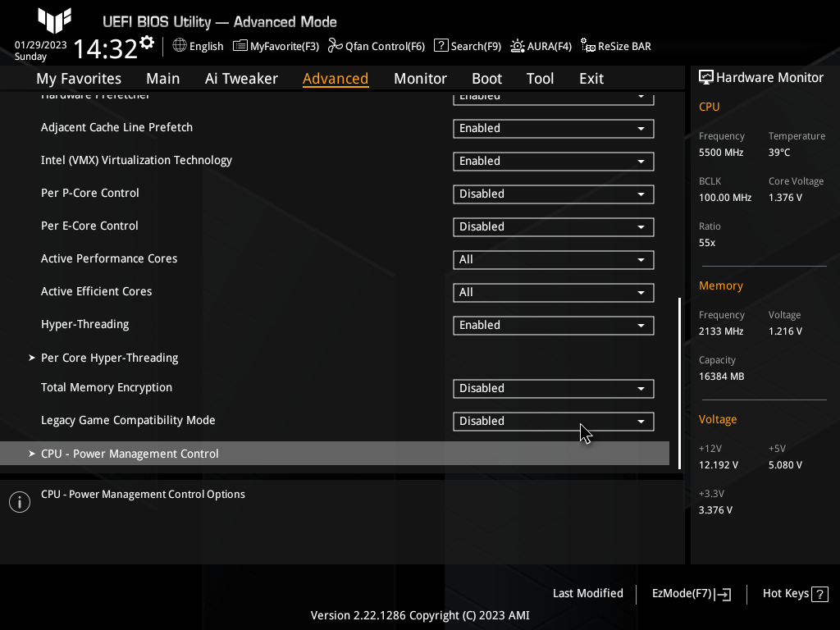This screenshot has width=840, height=630.
Task: Click Per E-Core Control label
Action: (x=89, y=226)
